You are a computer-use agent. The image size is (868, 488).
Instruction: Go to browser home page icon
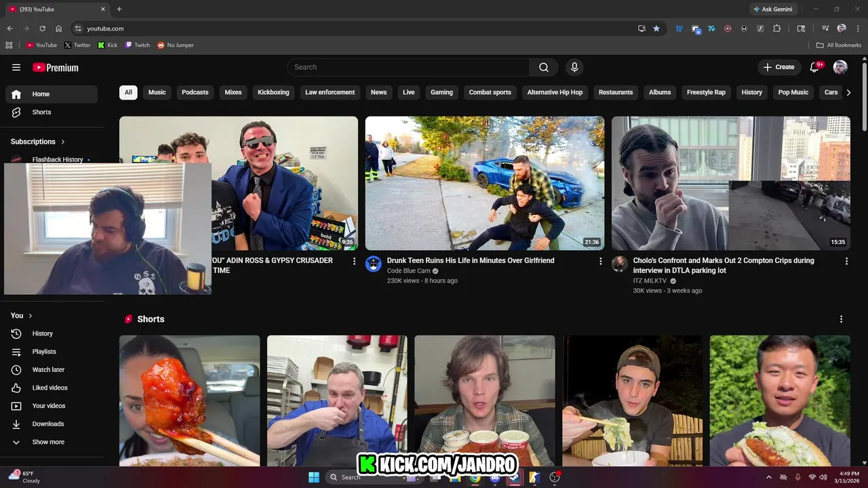click(x=59, y=28)
